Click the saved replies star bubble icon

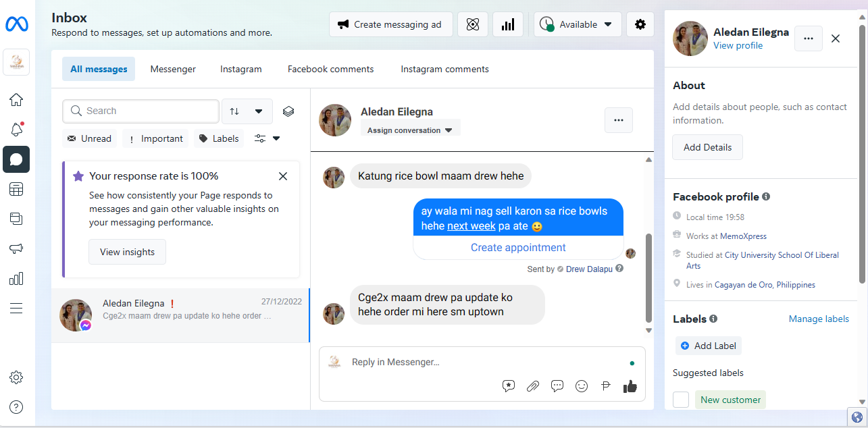coord(509,386)
